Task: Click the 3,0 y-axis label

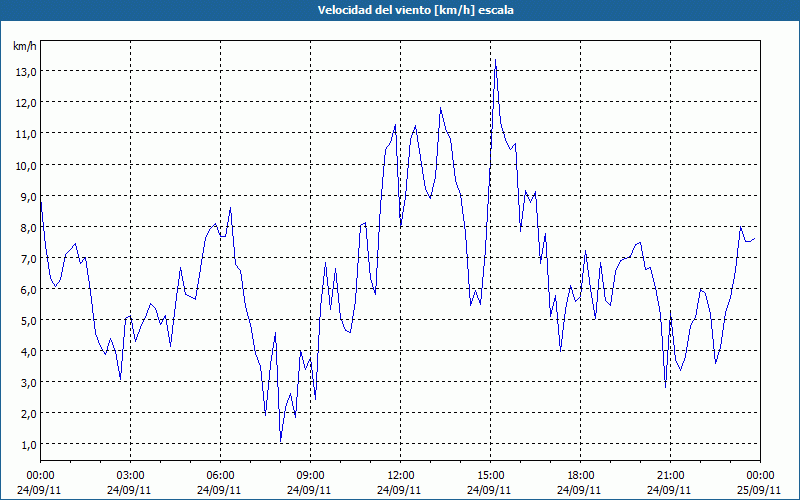Action: pos(28,383)
